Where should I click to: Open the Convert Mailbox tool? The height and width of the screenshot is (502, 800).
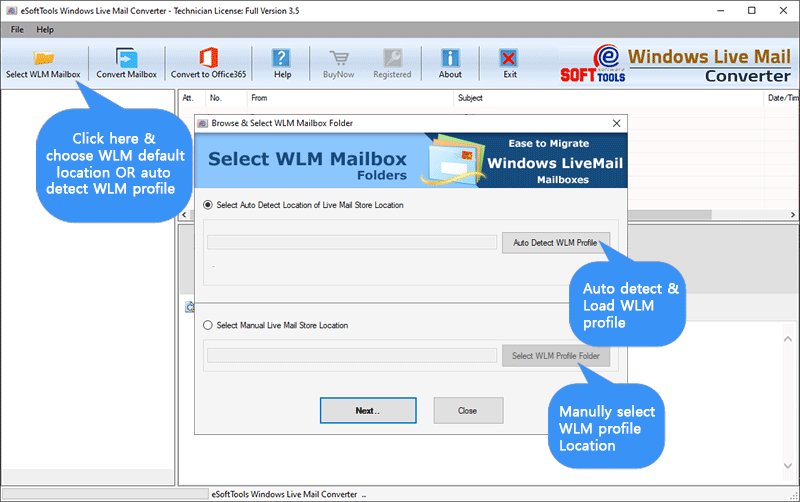[127, 64]
